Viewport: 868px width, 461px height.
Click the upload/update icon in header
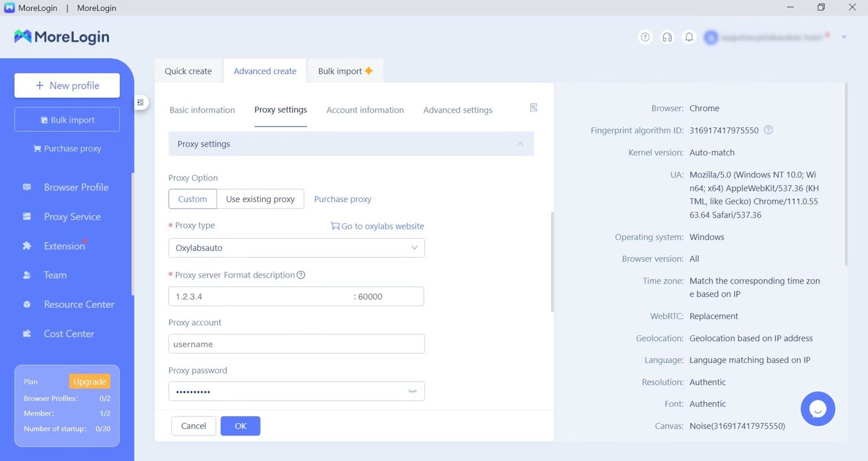[645, 37]
